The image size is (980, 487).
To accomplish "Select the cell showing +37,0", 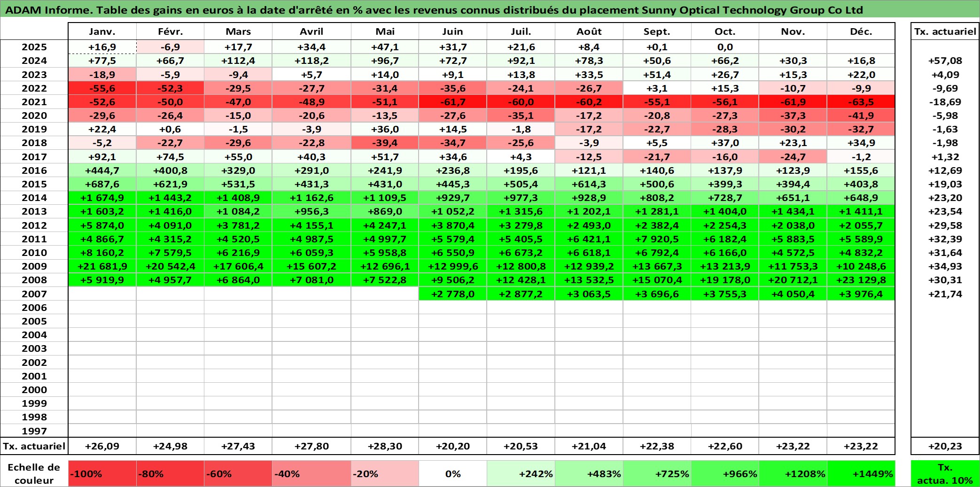I will click(x=725, y=143).
